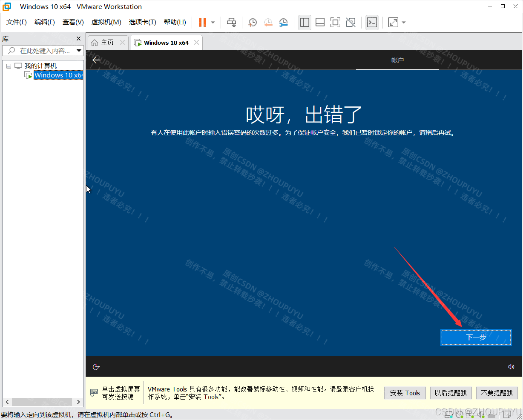Open the 文件(F) menu
523x420 pixels.
[x=17, y=22]
